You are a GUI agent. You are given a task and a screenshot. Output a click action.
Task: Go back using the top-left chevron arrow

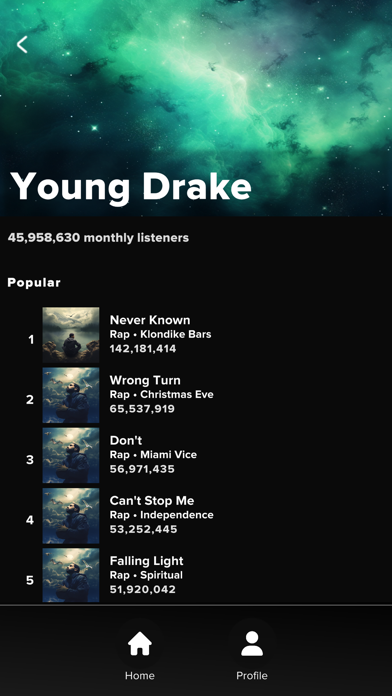tap(22, 44)
